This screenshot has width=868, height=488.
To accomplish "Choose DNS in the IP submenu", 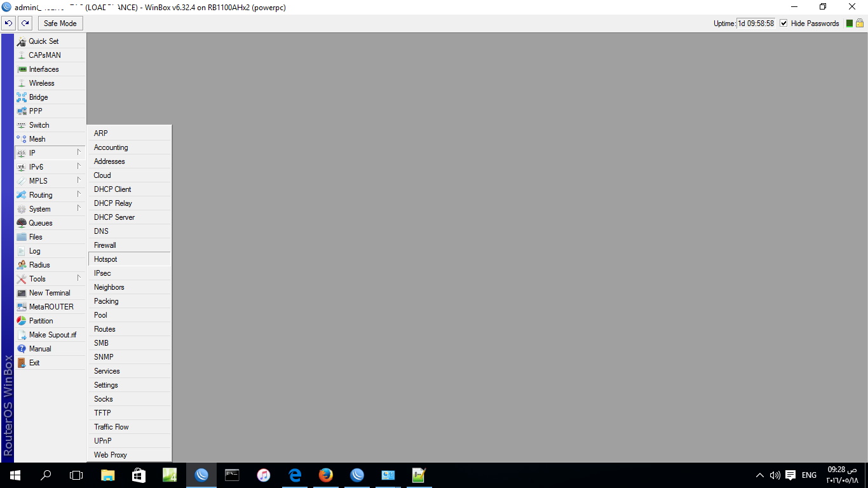I will click(130, 231).
